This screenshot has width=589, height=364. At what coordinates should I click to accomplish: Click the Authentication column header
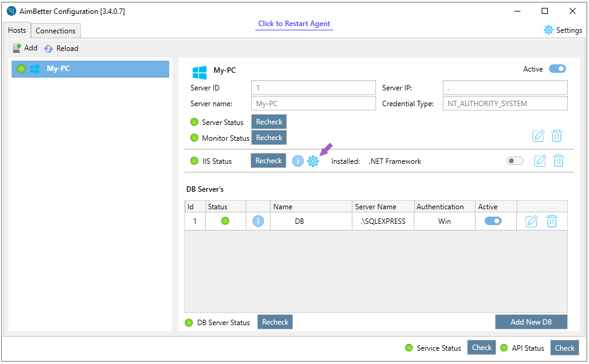point(445,207)
